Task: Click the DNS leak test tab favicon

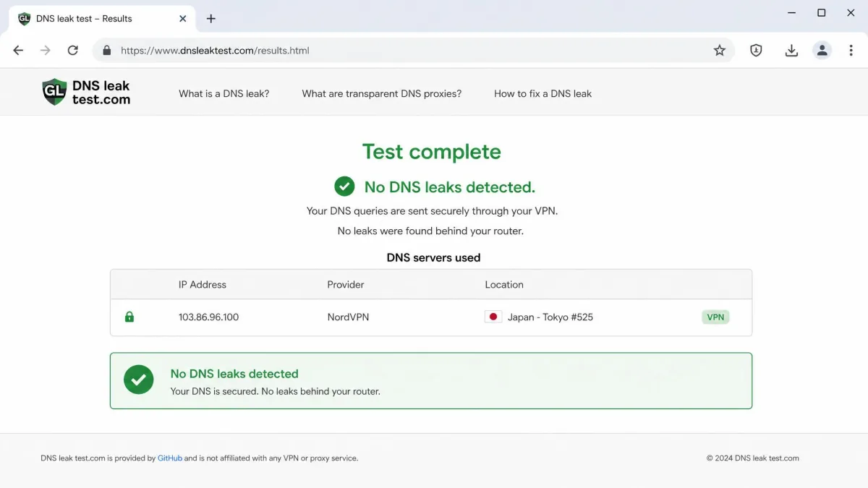Action: 25,19
